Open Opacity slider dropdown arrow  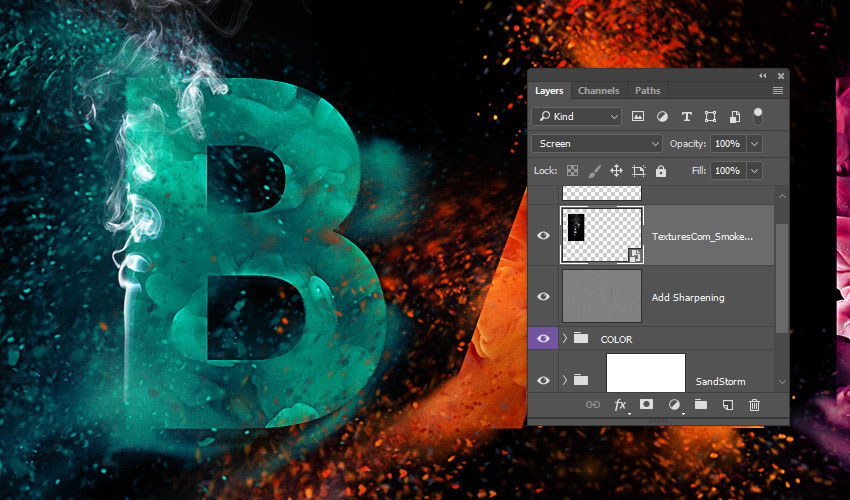tap(754, 144)
